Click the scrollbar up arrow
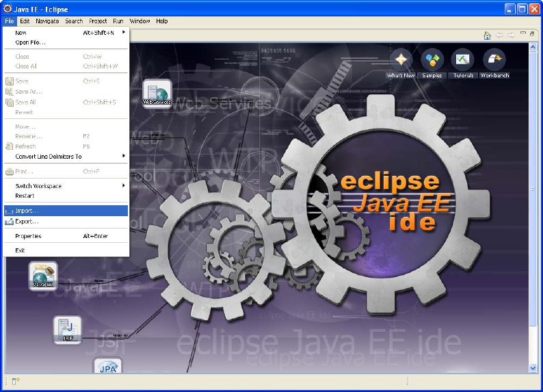Image resolution: width=543 pixels, height=392 pixels. click(x=533, y=47)
